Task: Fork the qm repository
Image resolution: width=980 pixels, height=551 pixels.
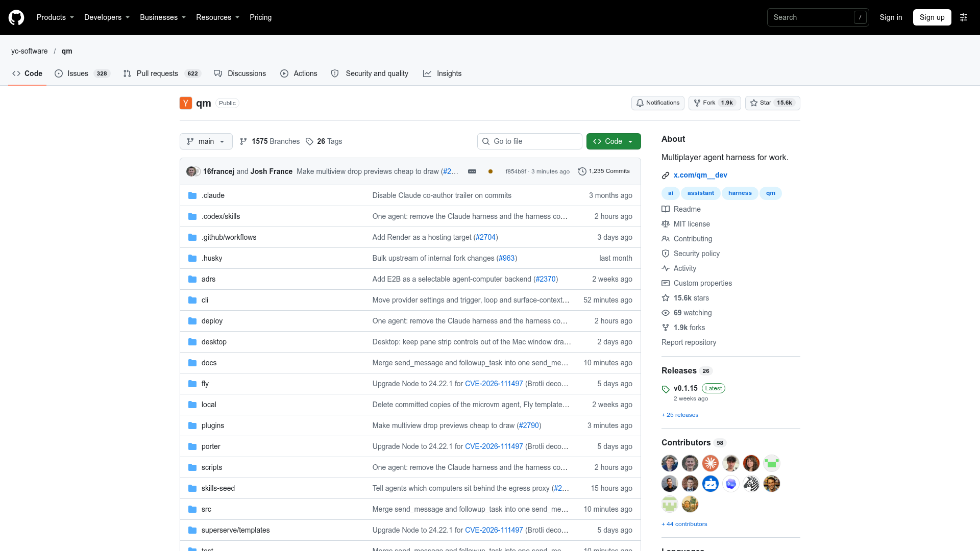Action: 715,103
